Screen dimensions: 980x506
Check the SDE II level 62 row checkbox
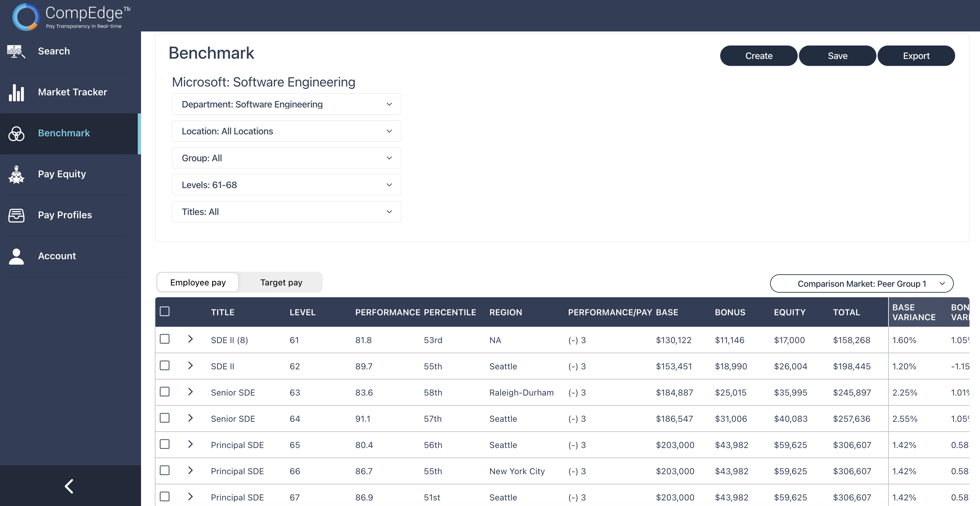tap(165, 366)
